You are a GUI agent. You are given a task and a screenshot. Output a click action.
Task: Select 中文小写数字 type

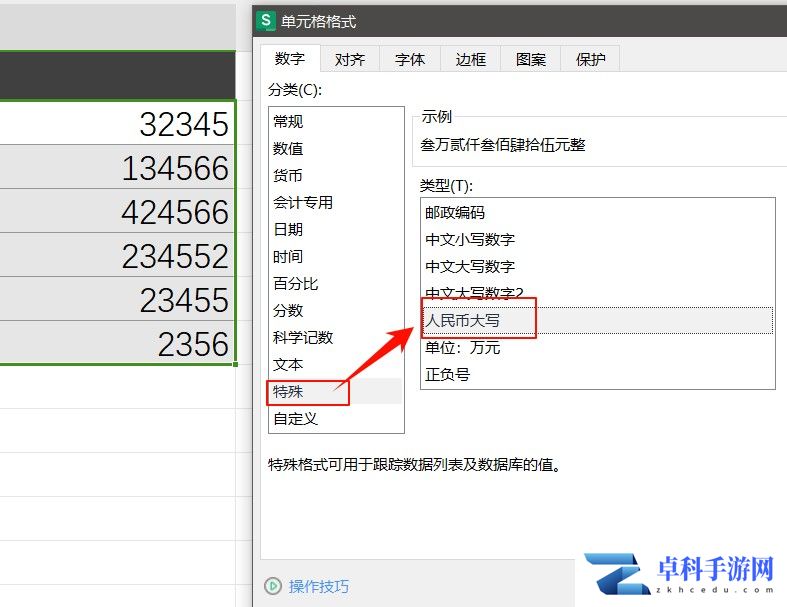click(x=597, y=239)
